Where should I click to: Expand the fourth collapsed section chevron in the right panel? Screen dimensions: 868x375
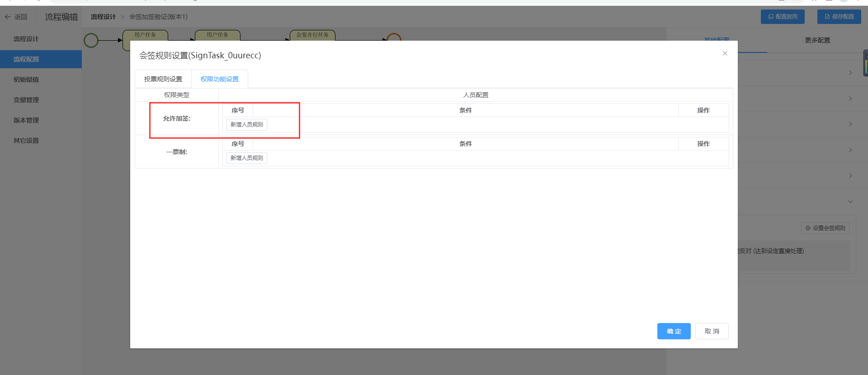pyautogui.click(x=850, y=150)
